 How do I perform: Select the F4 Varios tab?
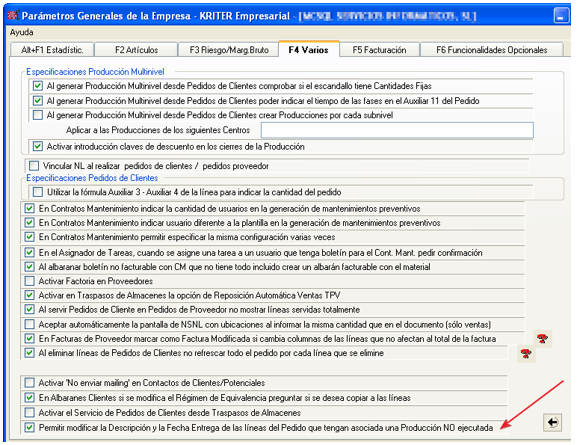pos(308,50)
